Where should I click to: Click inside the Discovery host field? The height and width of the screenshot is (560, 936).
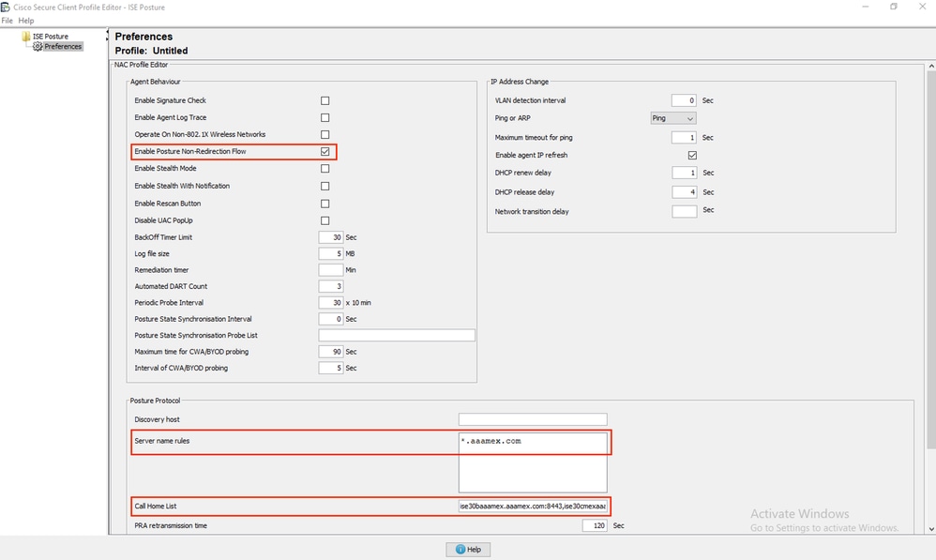click(x=531, y=418)
